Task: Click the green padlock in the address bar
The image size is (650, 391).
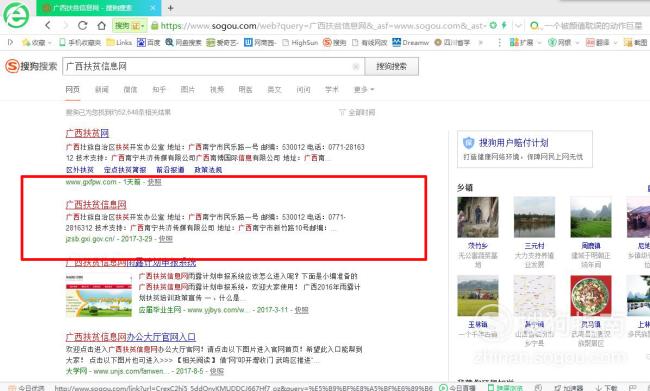Action: tap(155, 26)
